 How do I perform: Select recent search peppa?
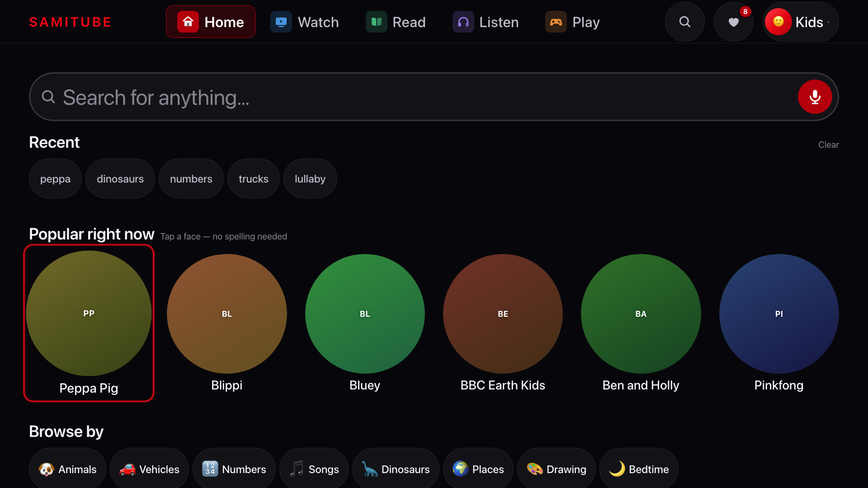[x=55, y=178]
